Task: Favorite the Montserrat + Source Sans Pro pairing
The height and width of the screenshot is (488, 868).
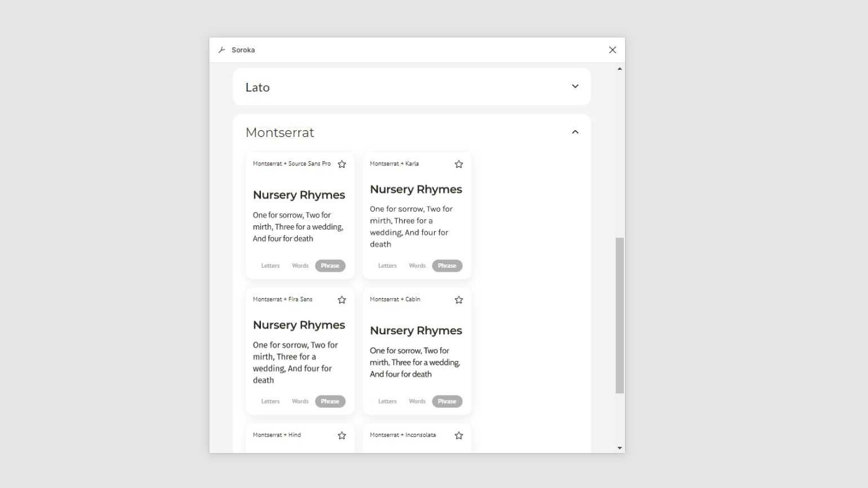Action: [342, 164]
